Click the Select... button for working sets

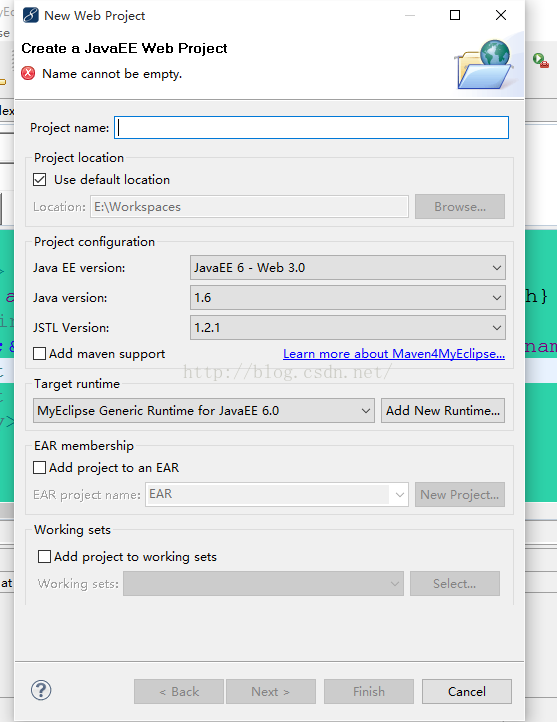tap(455, 583)
